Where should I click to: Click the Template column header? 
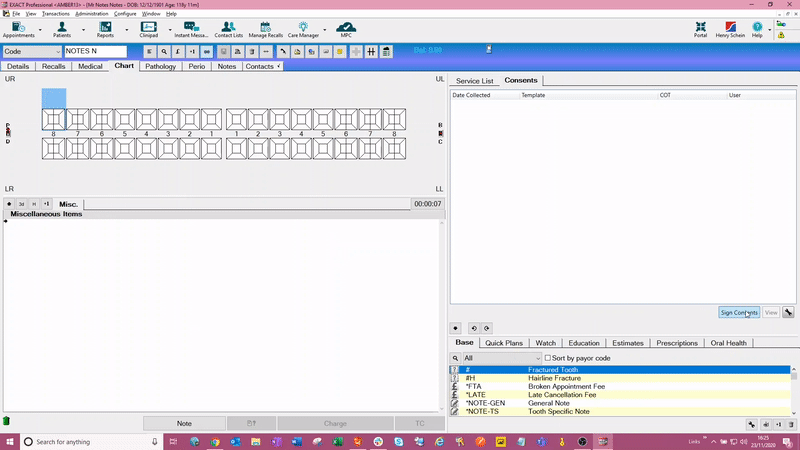[588, 95]
